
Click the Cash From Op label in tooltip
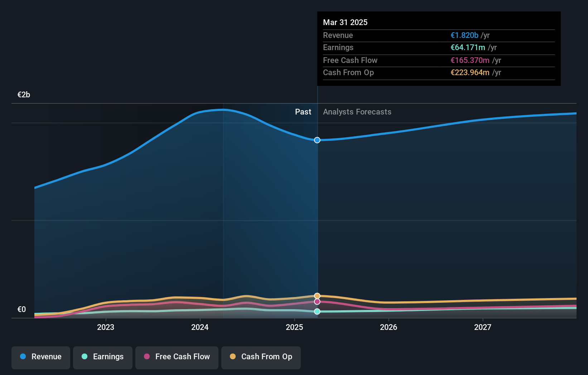(348, 72)
